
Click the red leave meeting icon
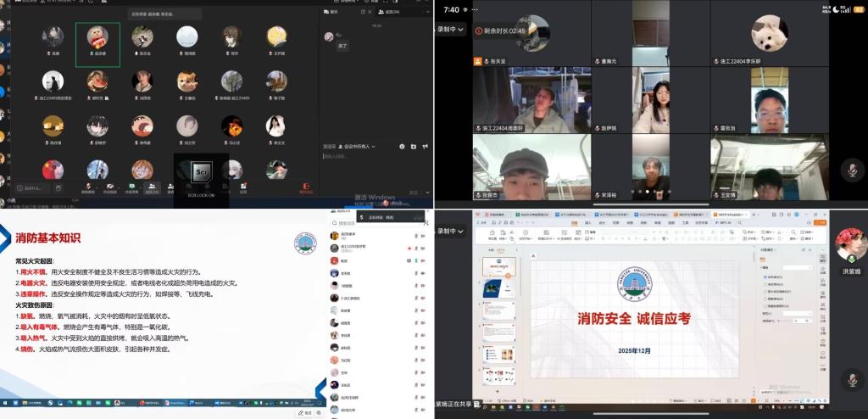306,185
